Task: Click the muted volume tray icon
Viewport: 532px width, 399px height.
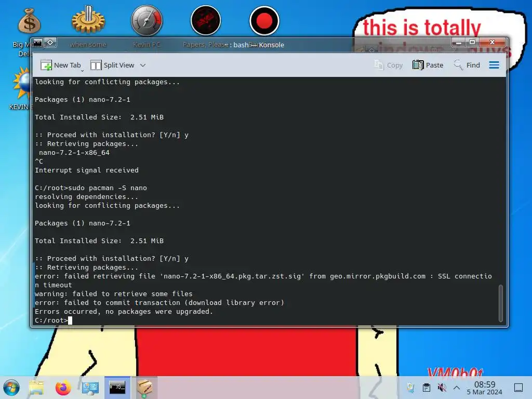Action: tap(442, 388)
